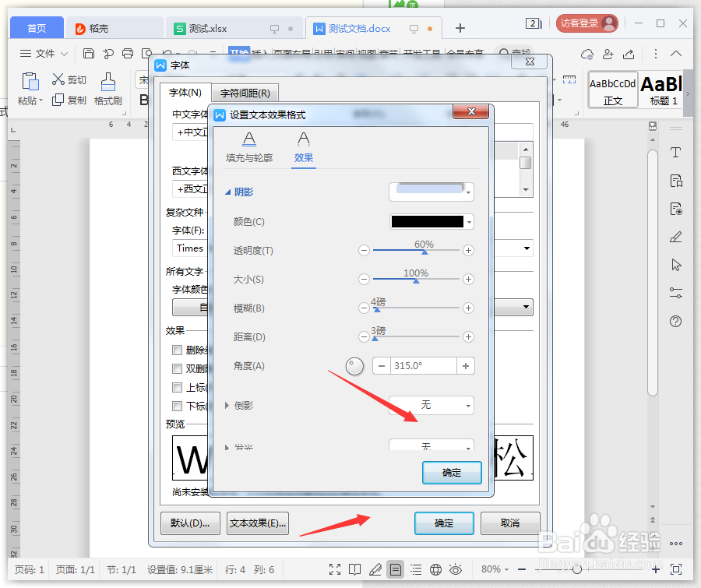Click the 复制 copy icon on left panel
Screen dimensions: 701x588
pyautogui.click(x=69, y=98)
